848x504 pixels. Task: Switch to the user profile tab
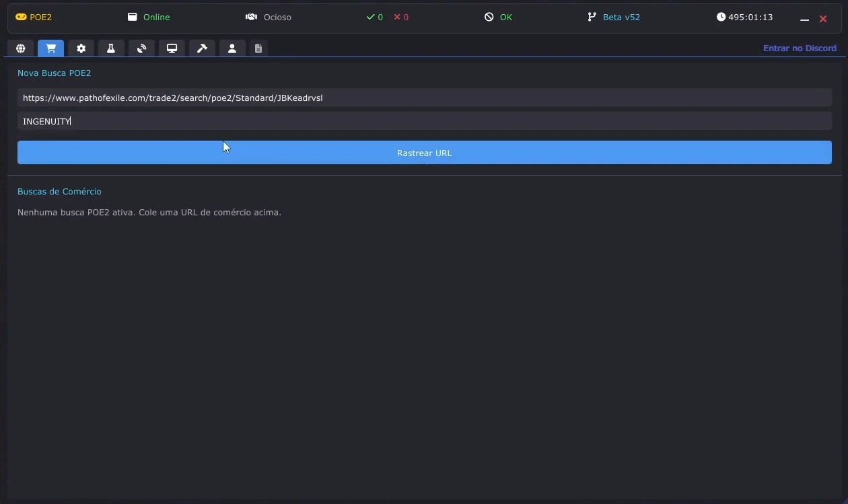click(x=232, y=48)
